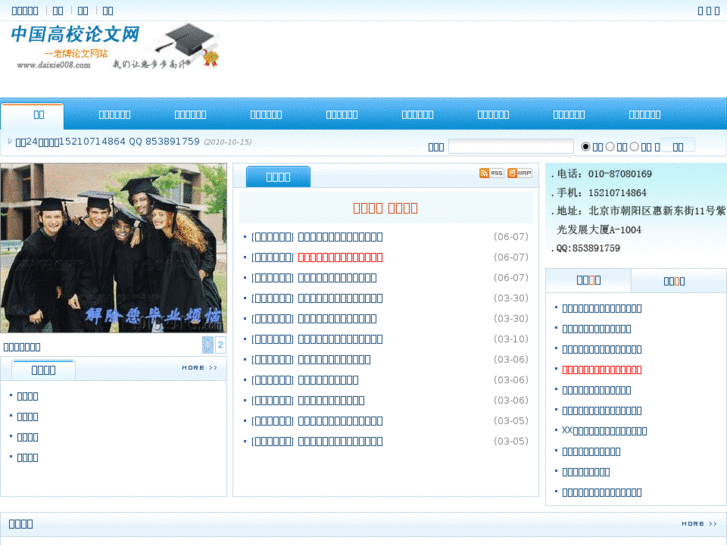Image resolution: width=727 pixels, height=545 pixels.
Task: Open the red highlighted link in right sidebar
Action: tap(602, 369)
